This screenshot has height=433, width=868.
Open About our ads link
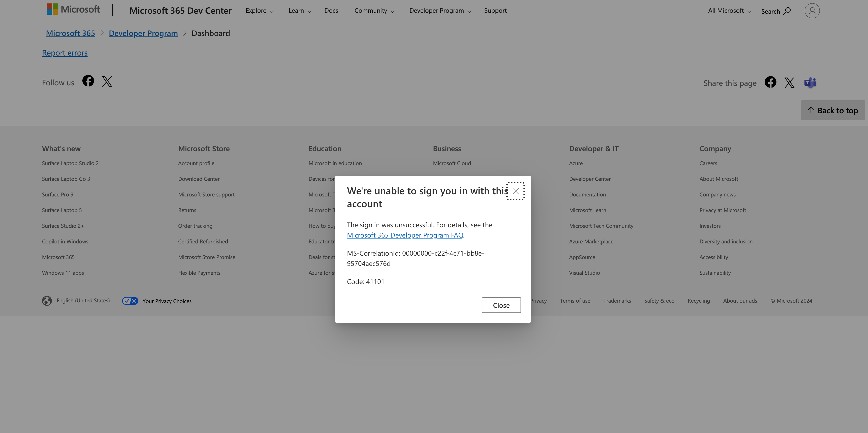[x=740, y=301]
